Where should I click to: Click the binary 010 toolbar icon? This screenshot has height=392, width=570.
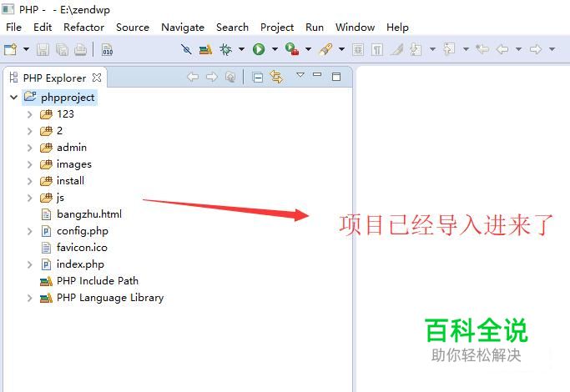coord(107,49)
